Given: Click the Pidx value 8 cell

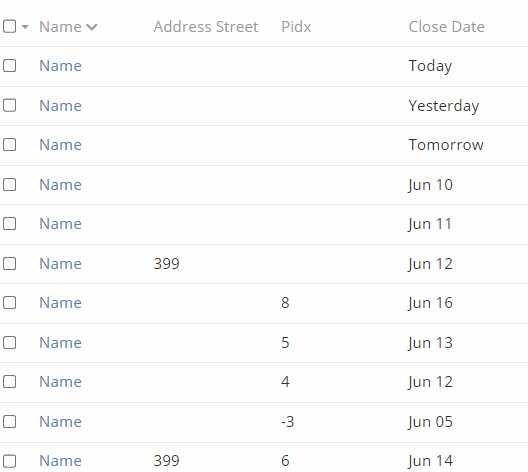Looking at the screenshot, I should tap(285, 303).
